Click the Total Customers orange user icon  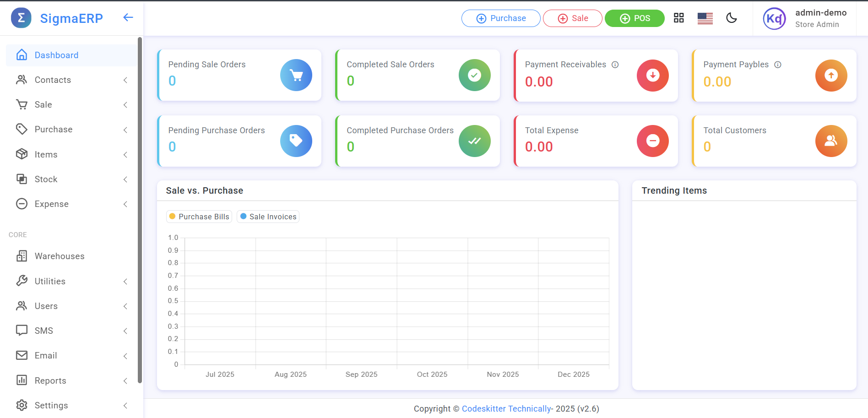coord(831,141)
